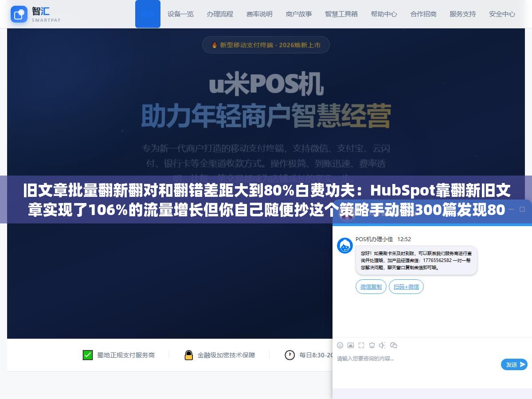532x399 pixels.
Task: Click the green checkmark icon beside 蜀地正规支付服务商
Action: (88, 355)
